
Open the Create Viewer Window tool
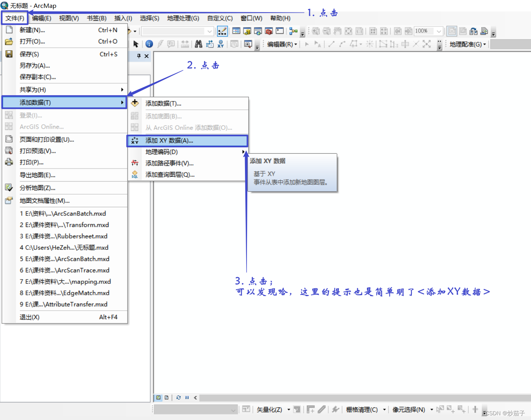(x=248, y=44)
